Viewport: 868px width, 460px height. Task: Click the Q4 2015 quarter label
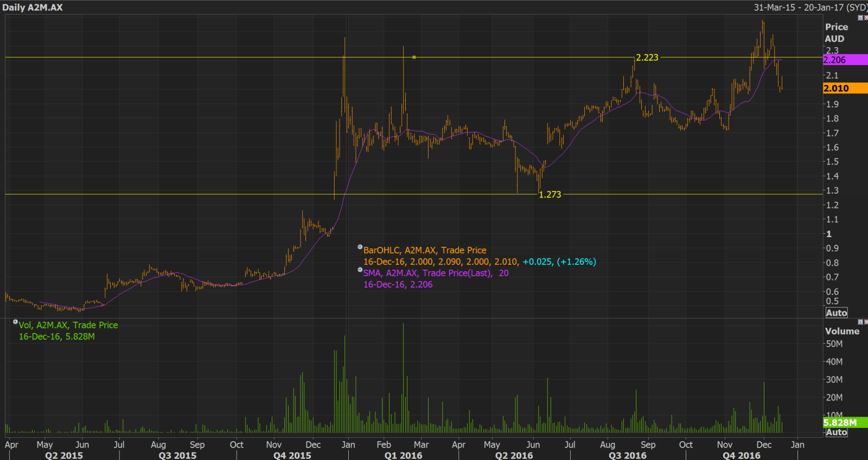click(292, 455)
